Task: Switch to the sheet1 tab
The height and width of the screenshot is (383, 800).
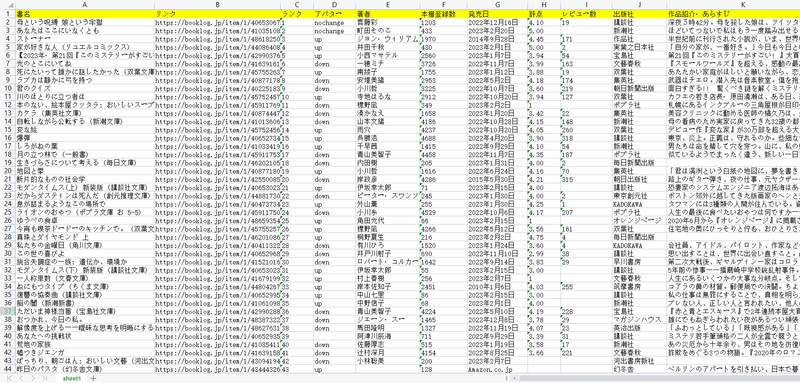Action: (x=72, y=378)
